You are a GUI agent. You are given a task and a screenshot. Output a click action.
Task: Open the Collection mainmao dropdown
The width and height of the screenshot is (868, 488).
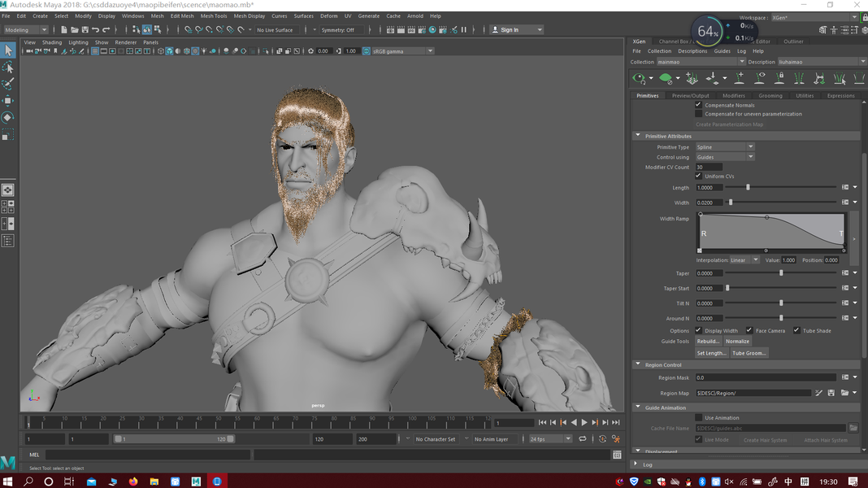tap(701, 62)
